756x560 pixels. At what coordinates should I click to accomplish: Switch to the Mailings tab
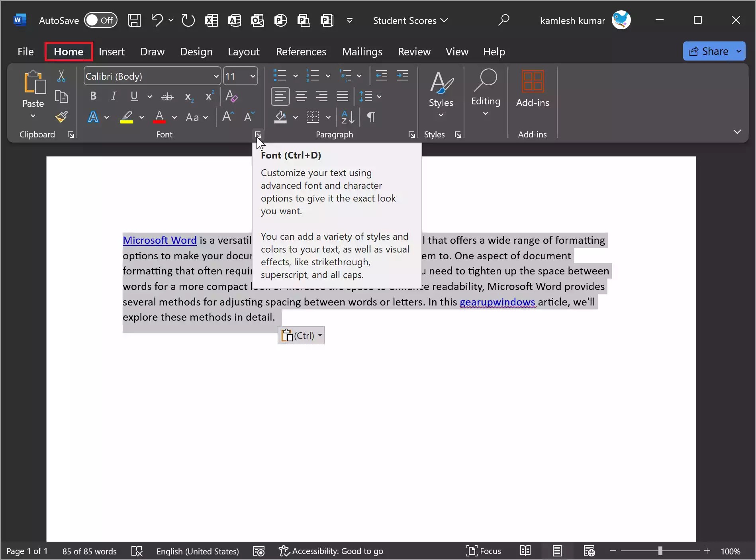click(x=362, y=51)
